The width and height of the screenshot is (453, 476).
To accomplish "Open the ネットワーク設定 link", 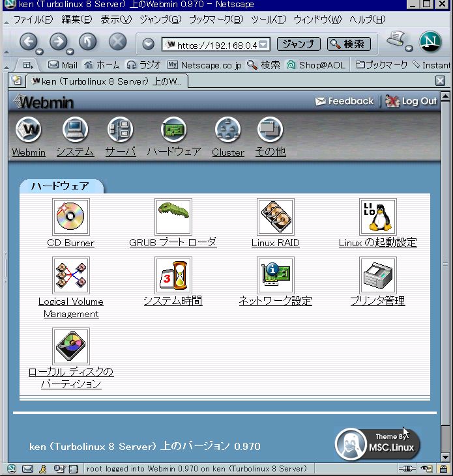I will (x=275, y=301).
